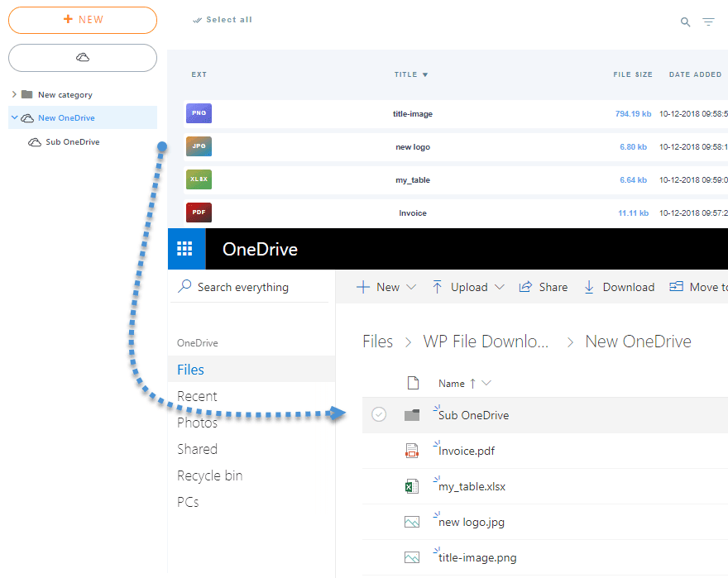The height and width of the screenshot is (578, 728).
Task: Click the title-image.png image icon
Action: point(412,557)
